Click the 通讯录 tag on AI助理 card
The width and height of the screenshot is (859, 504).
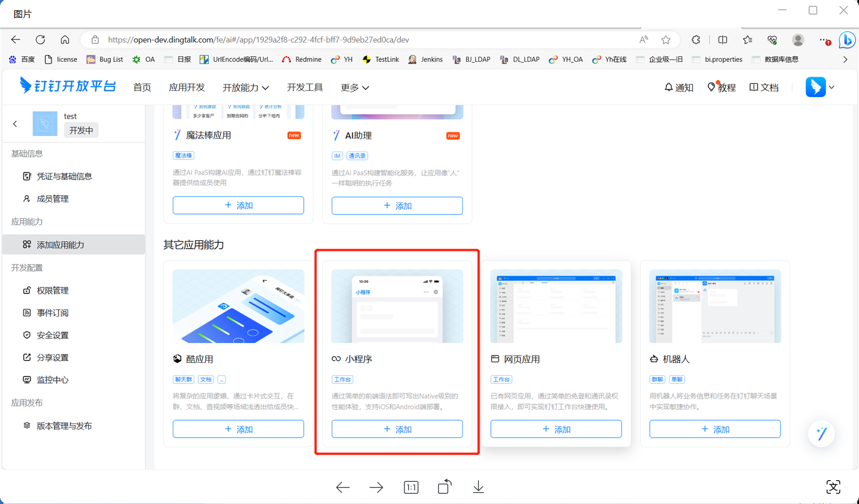357,156
